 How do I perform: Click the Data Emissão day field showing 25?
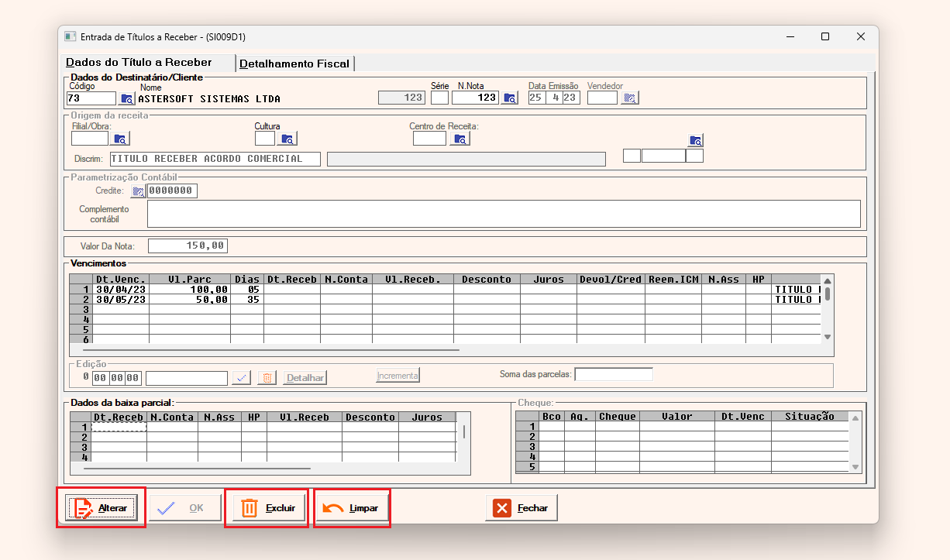coord(536,98)
